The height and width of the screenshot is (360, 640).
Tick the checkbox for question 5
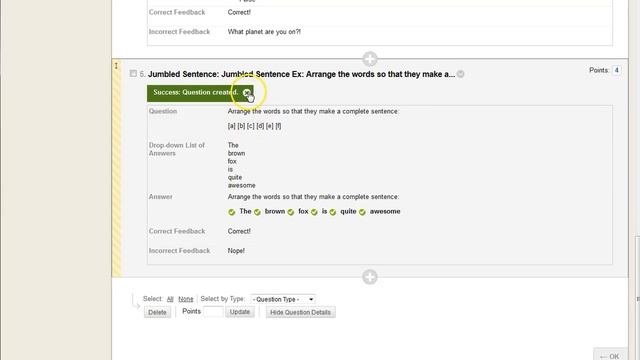click(x=133, y=73)
